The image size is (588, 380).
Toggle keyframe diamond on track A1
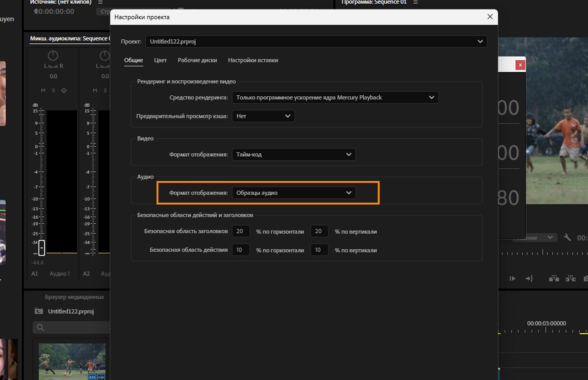point(64,90)
